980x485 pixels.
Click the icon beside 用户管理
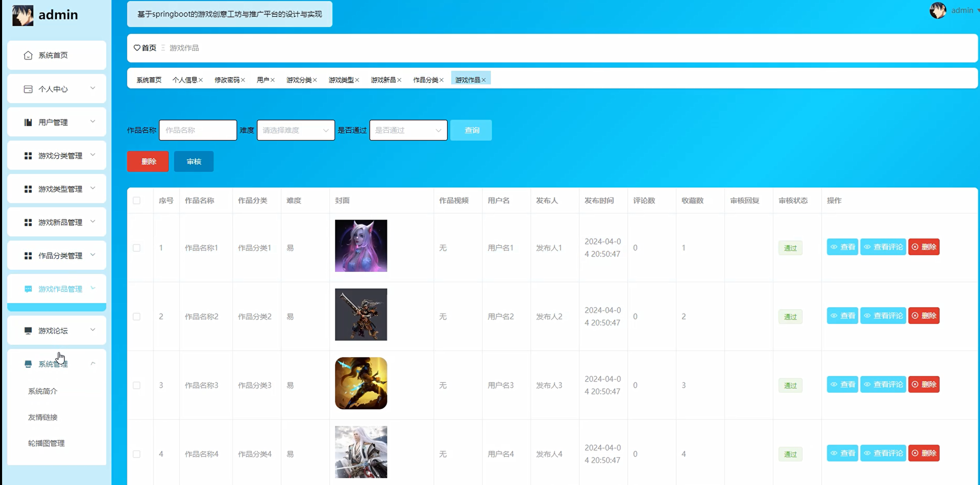click(x=28, y=122)
